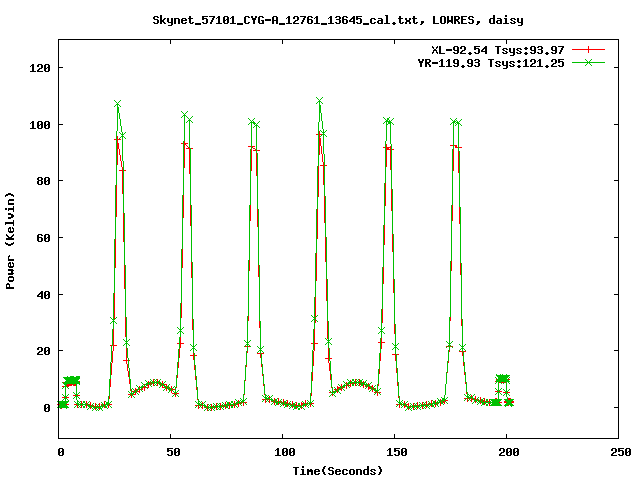
Task: Click y-axis tick label 0
Action: 47,408
